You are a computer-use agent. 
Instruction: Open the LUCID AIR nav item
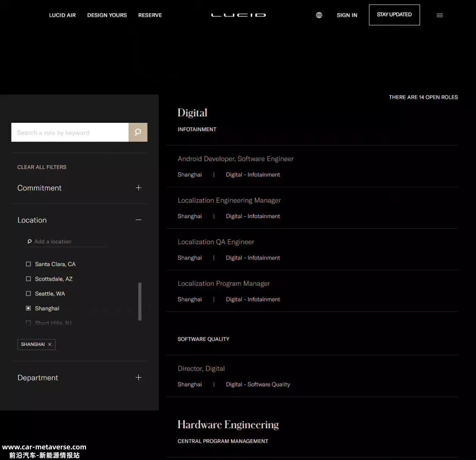click(62, 15)
